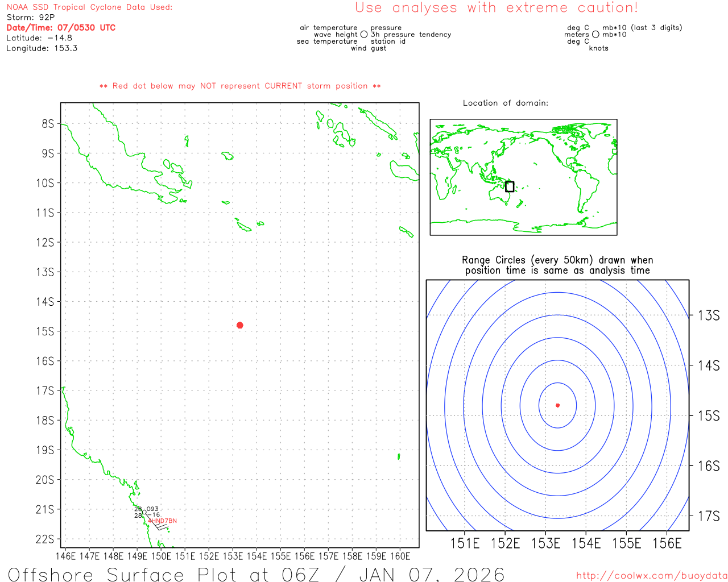Click the 153E label under range circles plot
The image size is (728, 582).
pos(545,544)
